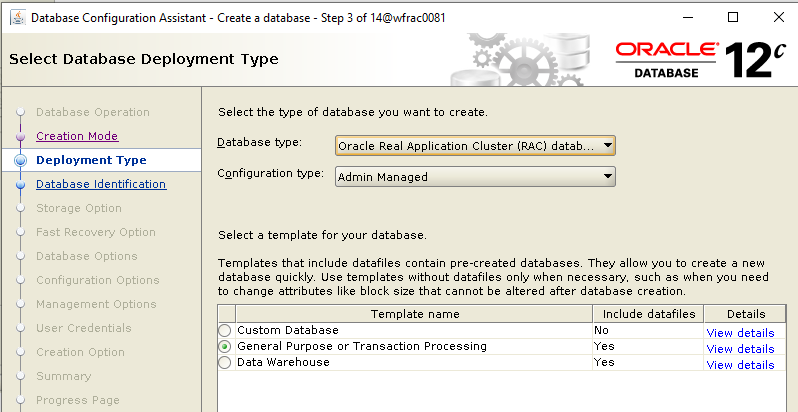Click the Template name column header
The height and width of the screenshot is (412, 798).
[414, 314]
